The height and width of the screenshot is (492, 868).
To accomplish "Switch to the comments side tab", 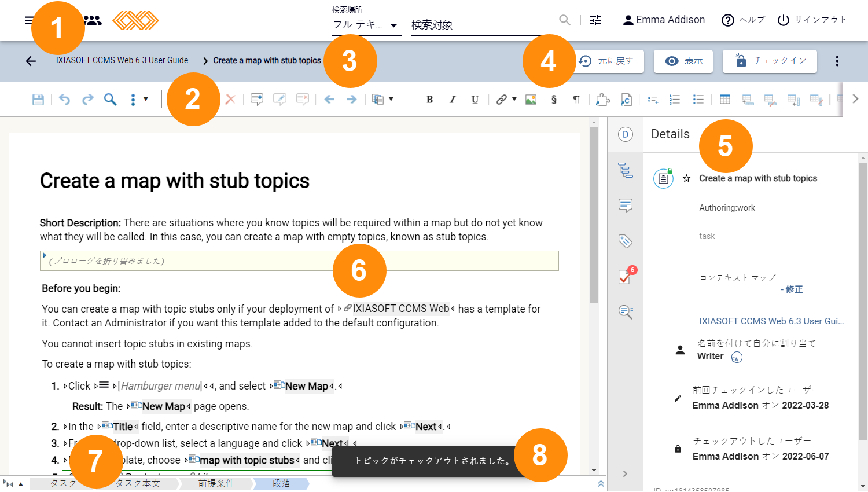I will click(626, 205).
